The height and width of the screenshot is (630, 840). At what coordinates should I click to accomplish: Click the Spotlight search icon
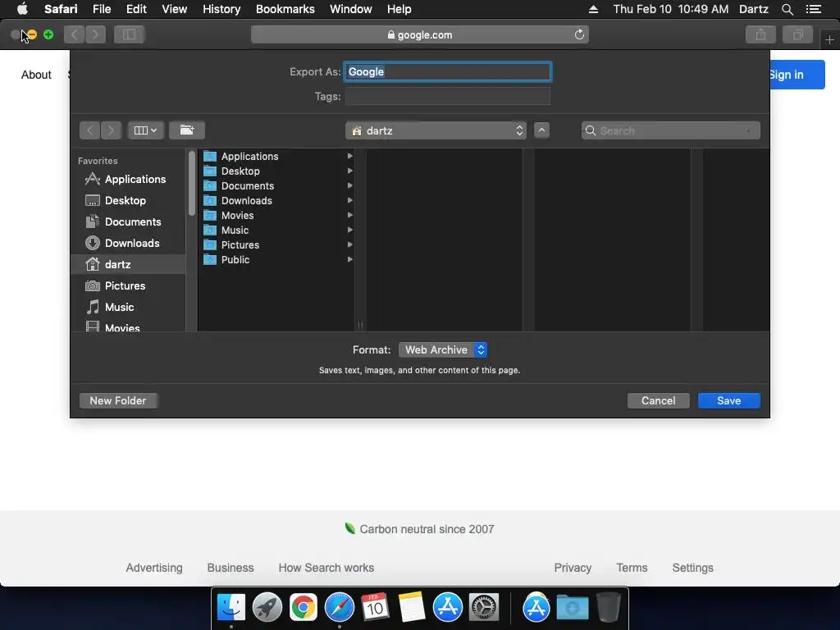click(787, 9)
